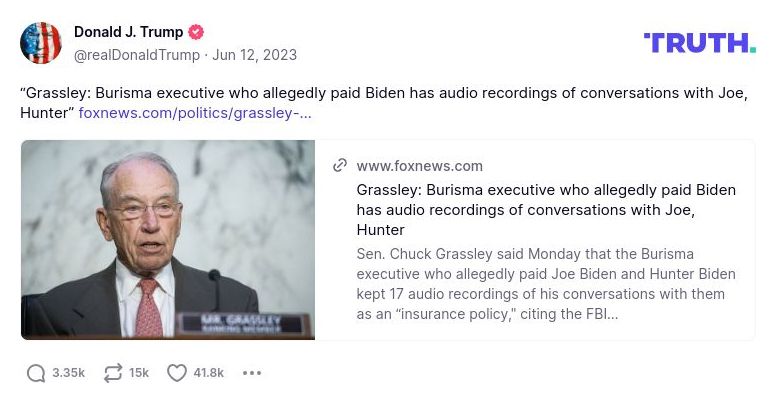This screenshot has height=403, width=777.
Task: Click the www.foxnews.com domain text
Action: pos(419,166)
